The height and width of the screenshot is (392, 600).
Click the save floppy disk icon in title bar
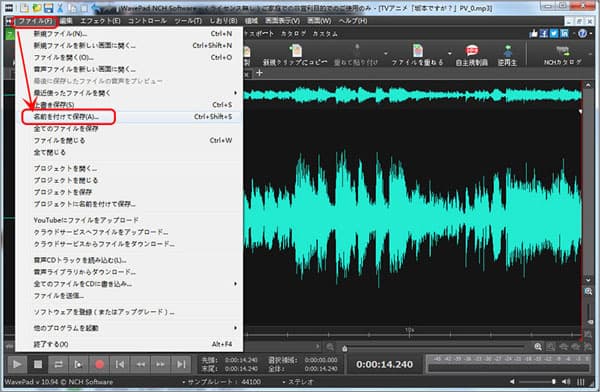(x=48, y=7)
